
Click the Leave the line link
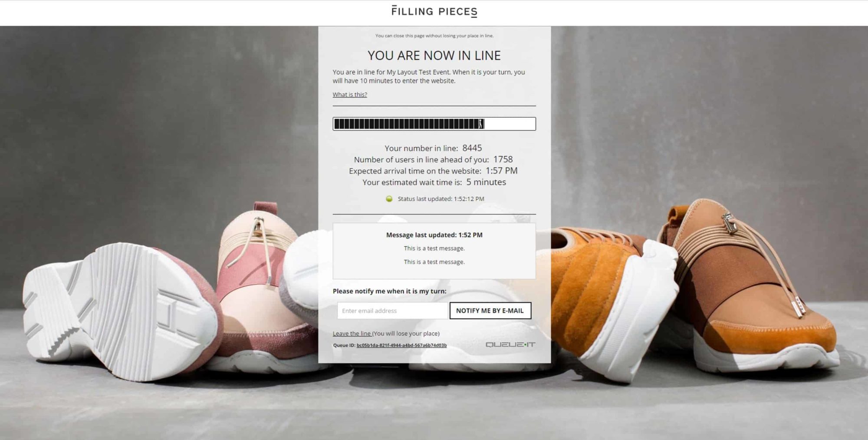[x=352, y=334]
